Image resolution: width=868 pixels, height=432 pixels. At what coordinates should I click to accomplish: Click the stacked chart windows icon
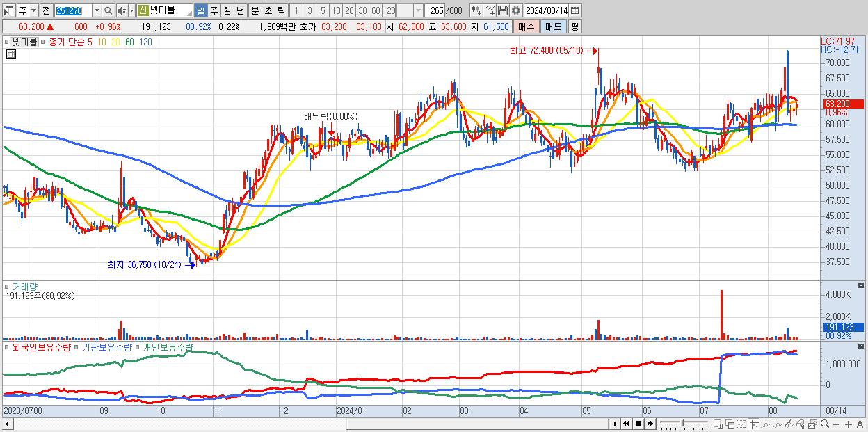[812, 424]
